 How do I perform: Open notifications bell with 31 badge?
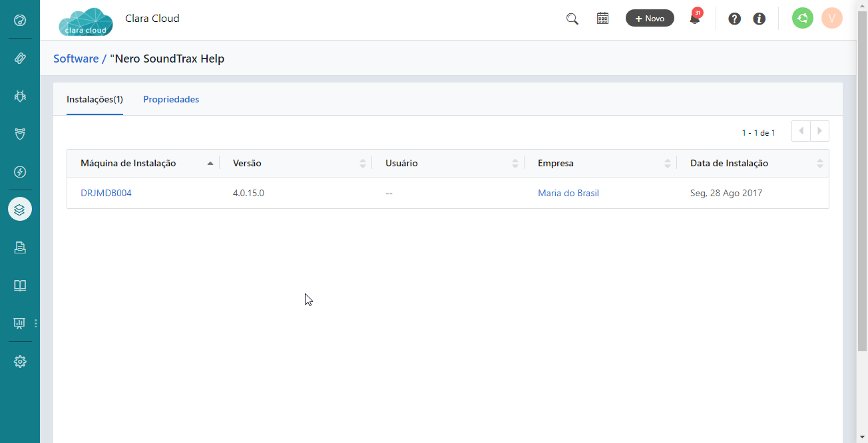[695, 17]
